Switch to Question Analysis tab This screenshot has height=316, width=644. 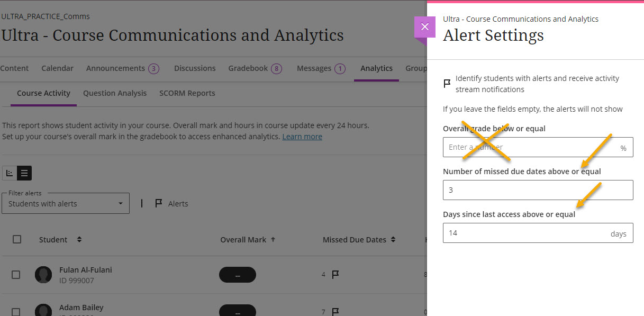(115, 93)
